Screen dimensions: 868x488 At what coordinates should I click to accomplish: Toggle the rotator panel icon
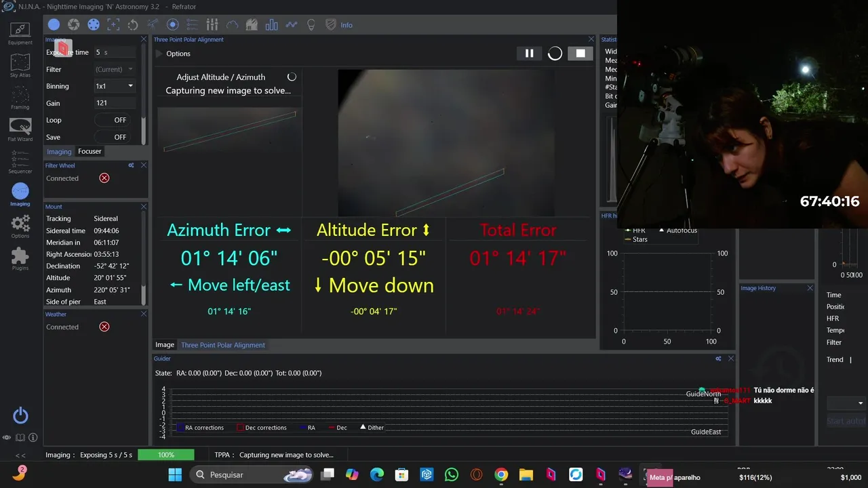click(x=133, y=25)
